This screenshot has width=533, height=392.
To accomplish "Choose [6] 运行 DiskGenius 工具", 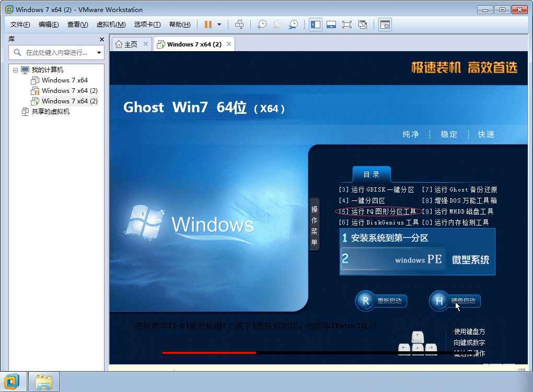I will (x=379, y=222).
